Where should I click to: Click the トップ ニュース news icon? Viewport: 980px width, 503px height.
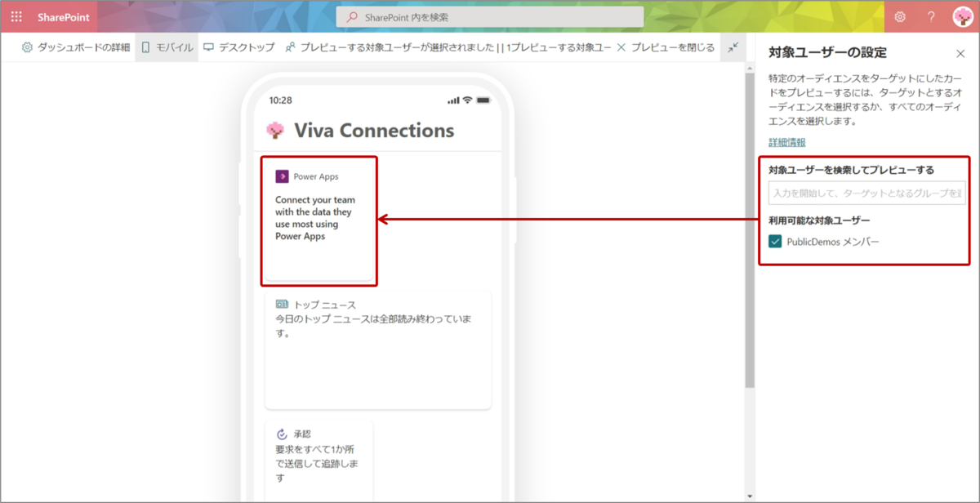(x=282, y=305)
